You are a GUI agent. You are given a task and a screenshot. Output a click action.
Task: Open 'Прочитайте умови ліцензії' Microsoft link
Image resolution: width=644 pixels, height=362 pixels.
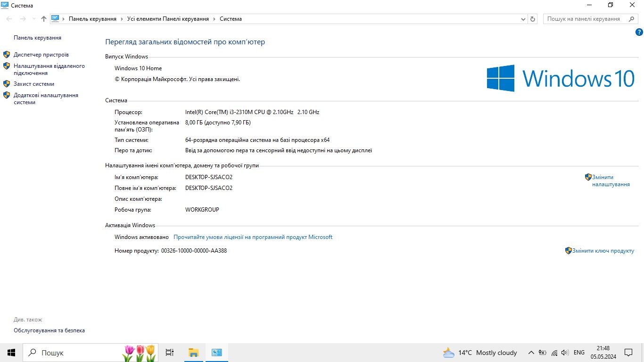pyautogui.click(x=253, y=237)
